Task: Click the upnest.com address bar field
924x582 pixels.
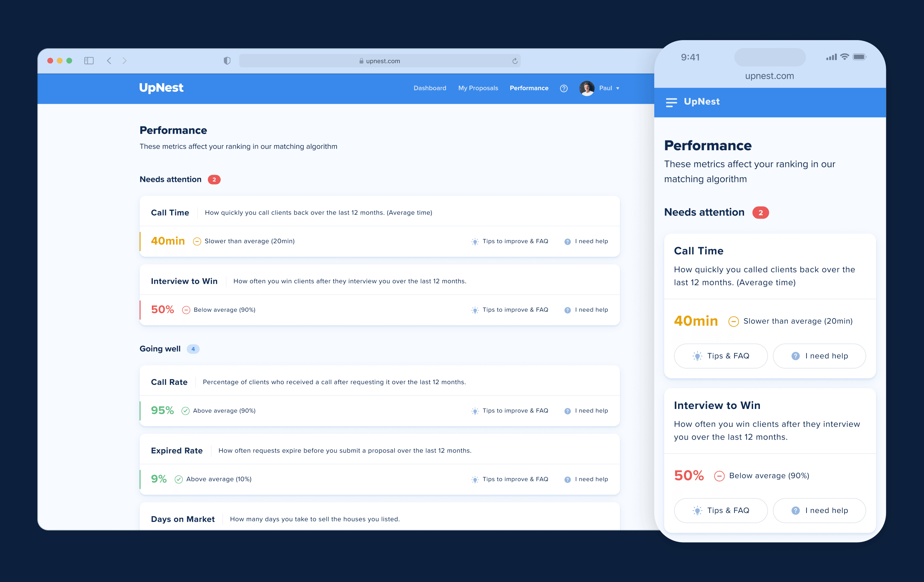Action: click(x=379, y=61)
